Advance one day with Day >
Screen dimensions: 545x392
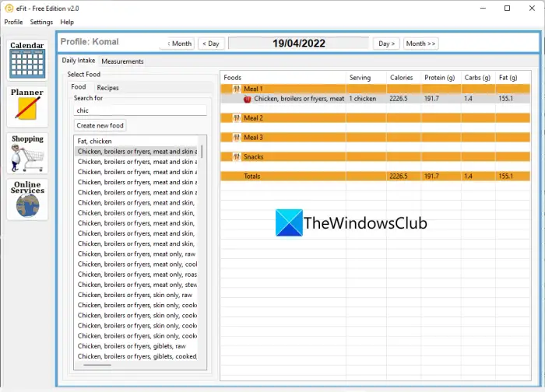(x=386, y=44)
